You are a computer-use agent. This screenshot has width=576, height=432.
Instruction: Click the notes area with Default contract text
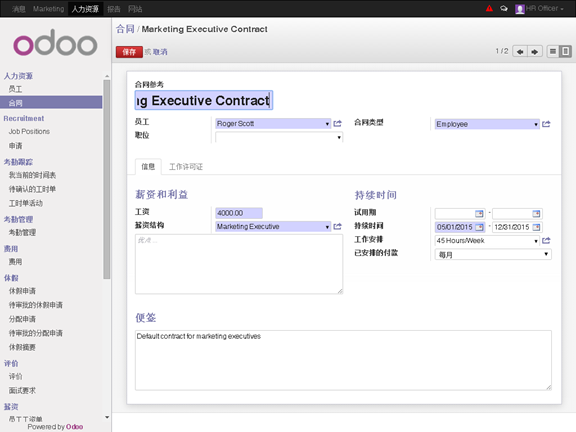(x=343, y=360)
